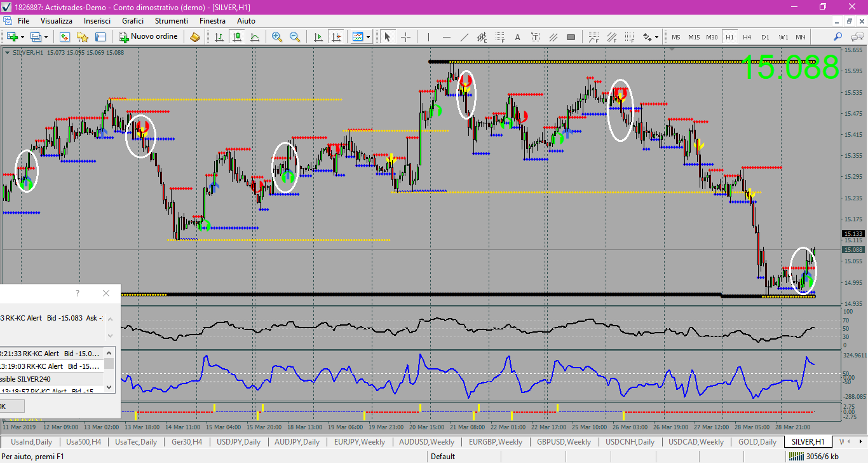Open the MetaEditor book icon
The width and height of the screenshot is (868, 463).
195,37
